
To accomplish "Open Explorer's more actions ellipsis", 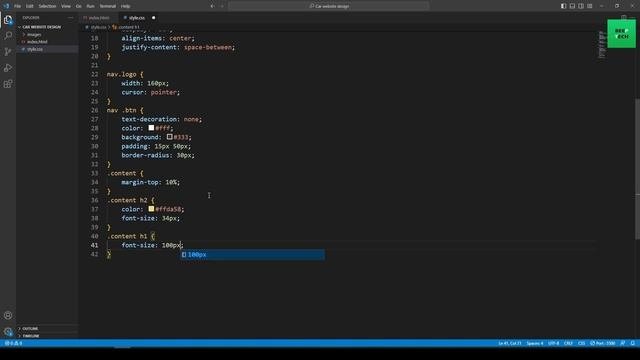I will 70,18.
